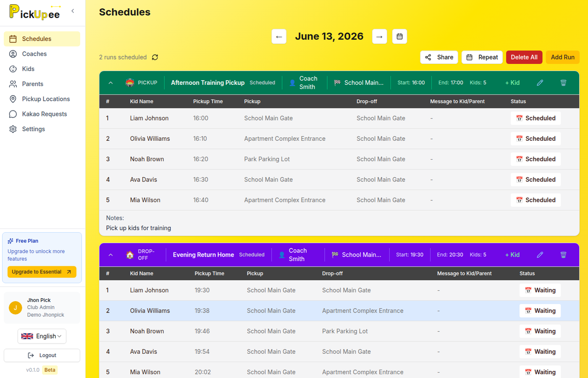
Task: Click the Delete All button
Action: [x=524, y=57]
